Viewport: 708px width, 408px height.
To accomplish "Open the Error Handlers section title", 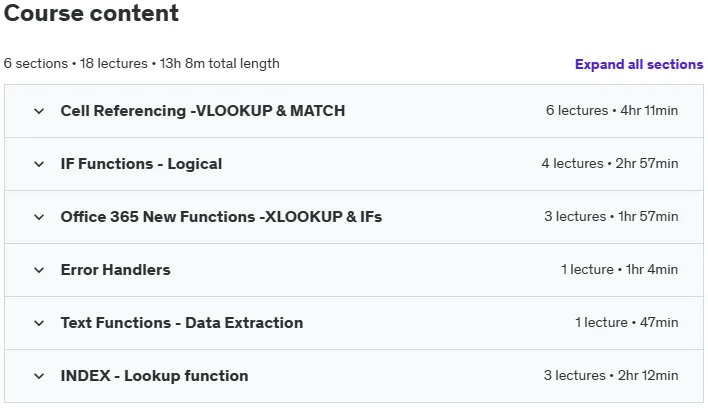I will coord(116,270).
